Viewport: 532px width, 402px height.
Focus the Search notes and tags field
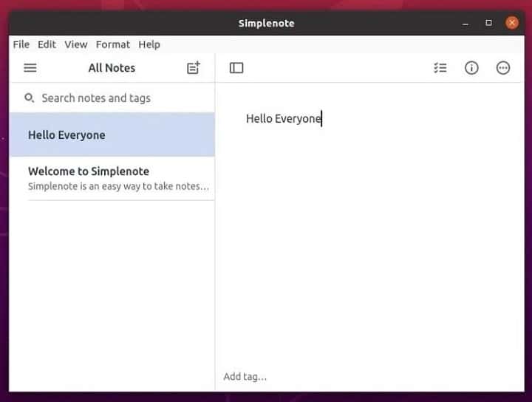pyautogui.click(x=112, y=98)
